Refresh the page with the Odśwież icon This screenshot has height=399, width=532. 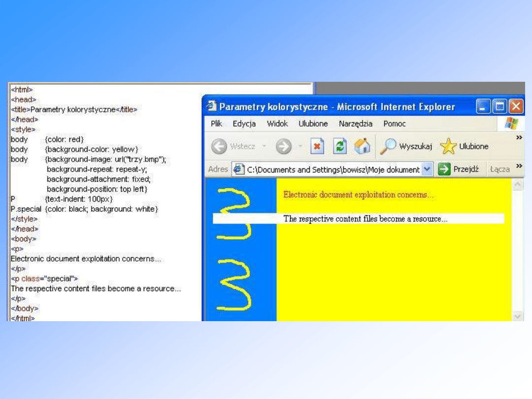pos(340,146)
